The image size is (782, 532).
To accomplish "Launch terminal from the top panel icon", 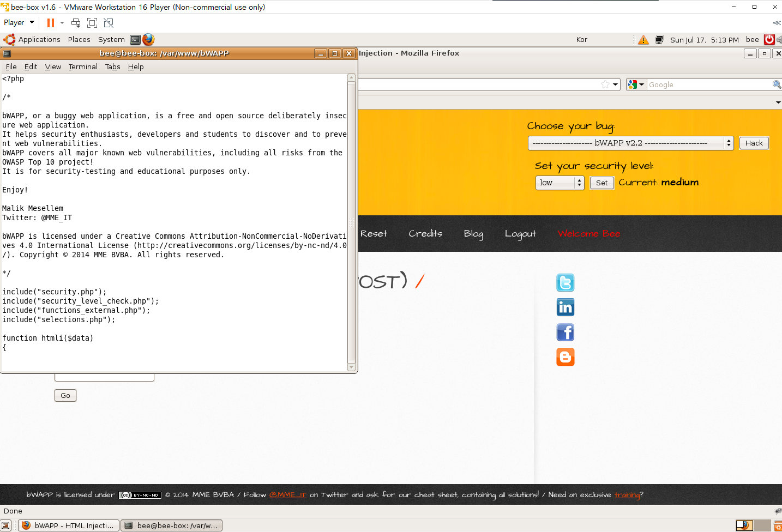I will pyautogui.click(x=135, y=39).
